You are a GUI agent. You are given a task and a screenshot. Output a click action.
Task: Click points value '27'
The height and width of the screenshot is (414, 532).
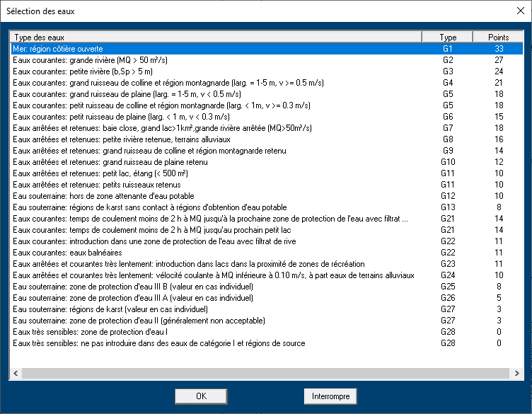[x=499, y=60]
